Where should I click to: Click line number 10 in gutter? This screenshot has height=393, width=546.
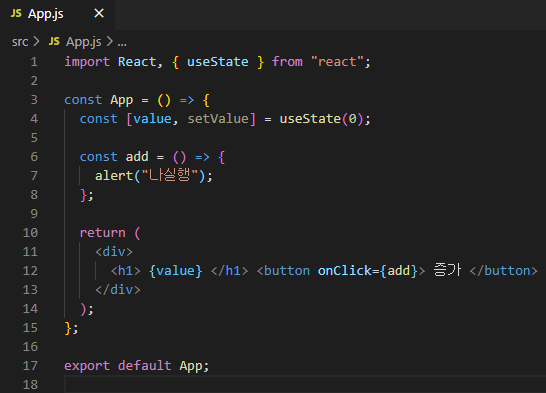coord(30,233)
